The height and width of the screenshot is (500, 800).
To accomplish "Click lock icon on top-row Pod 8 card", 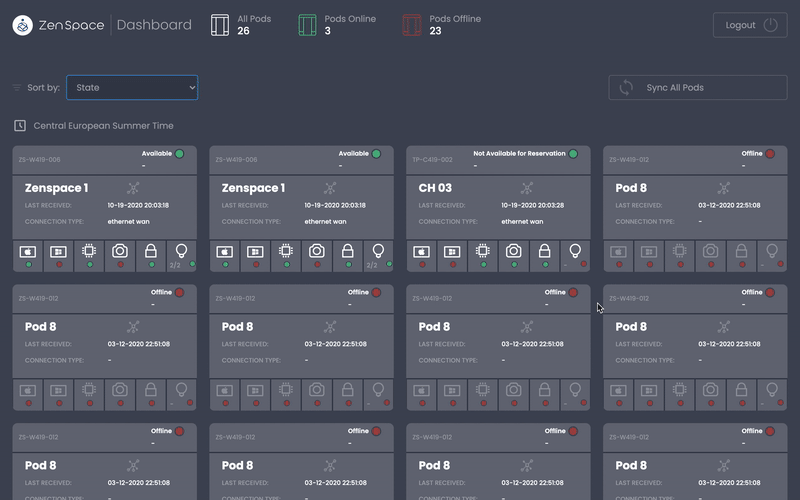I will (741, 251).
